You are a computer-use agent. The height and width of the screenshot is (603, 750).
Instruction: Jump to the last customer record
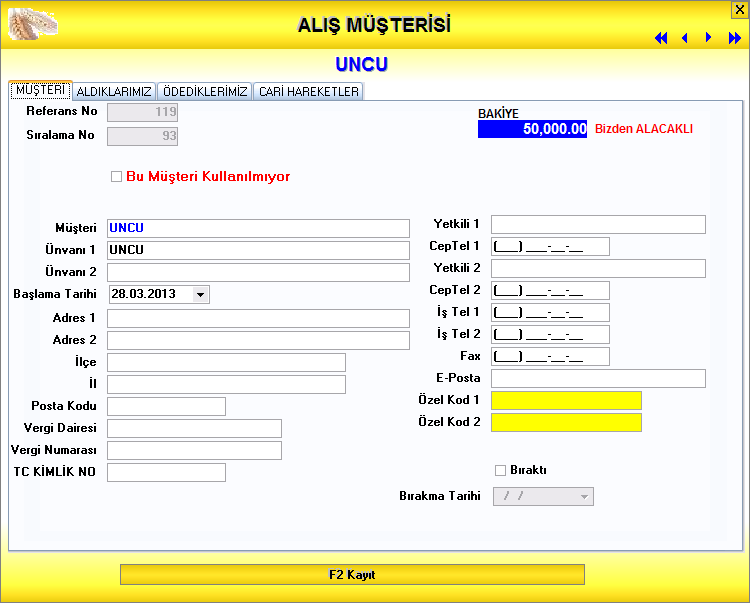coord(734,38)
